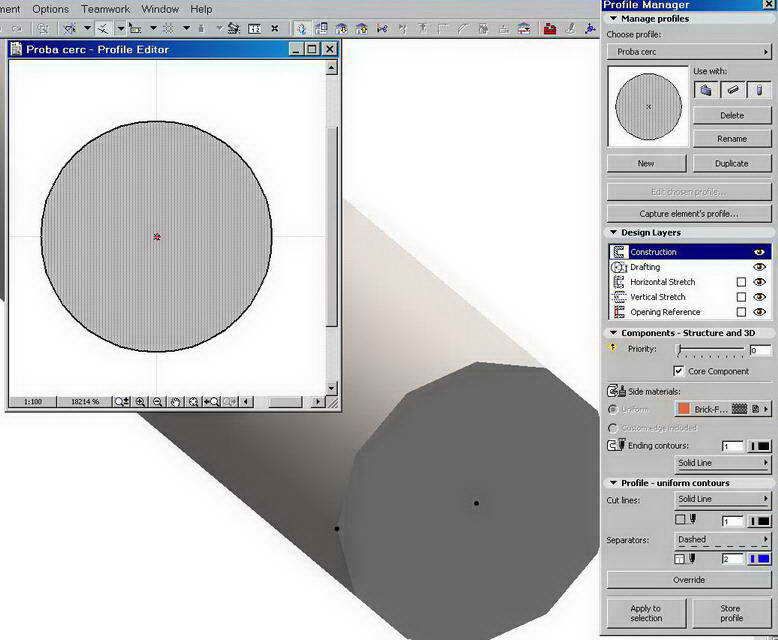
Task: Click Capture element's profile button
Action: pyautogui.click(x=689, y=214)
